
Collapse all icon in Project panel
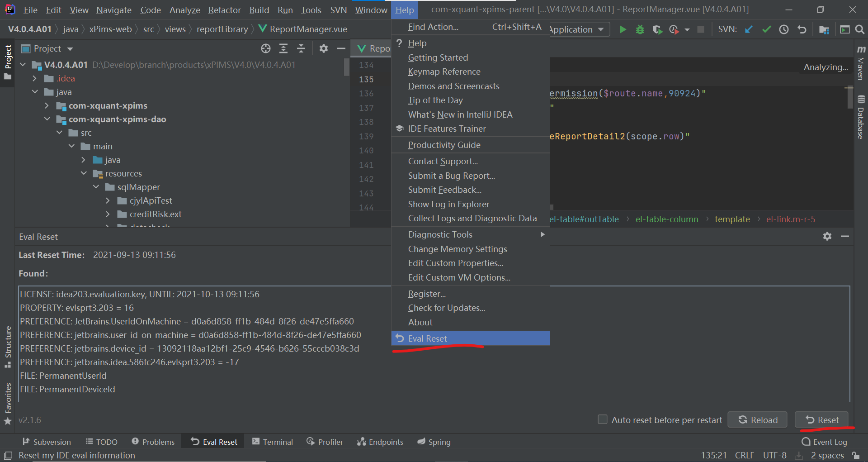point(301,48)
